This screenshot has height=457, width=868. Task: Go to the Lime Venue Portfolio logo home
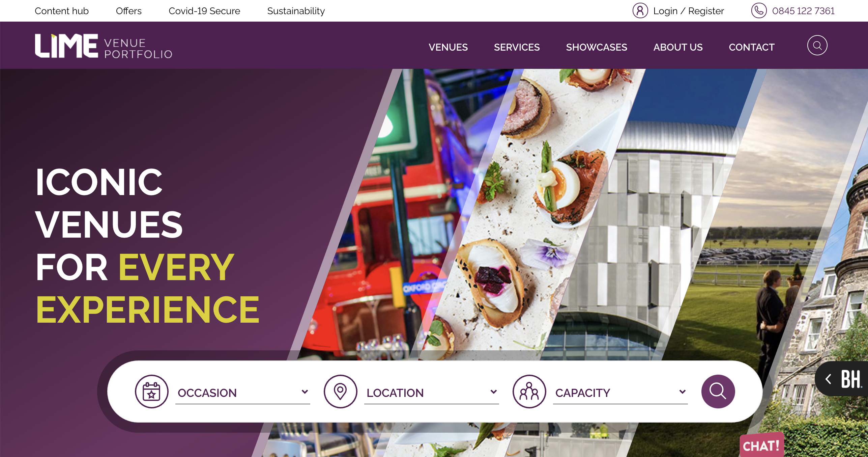pyautogui.click(x=104, y=46)
